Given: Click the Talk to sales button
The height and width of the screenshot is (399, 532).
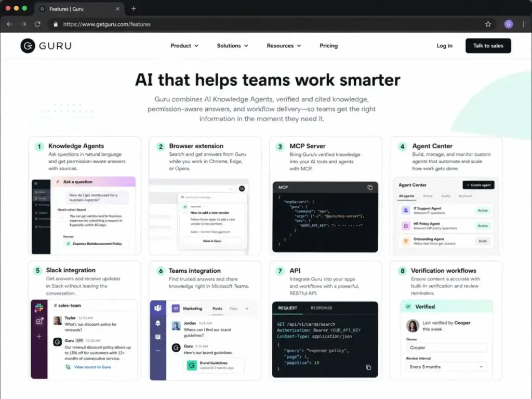Looking at the screenshot, I should click(488, 46).
